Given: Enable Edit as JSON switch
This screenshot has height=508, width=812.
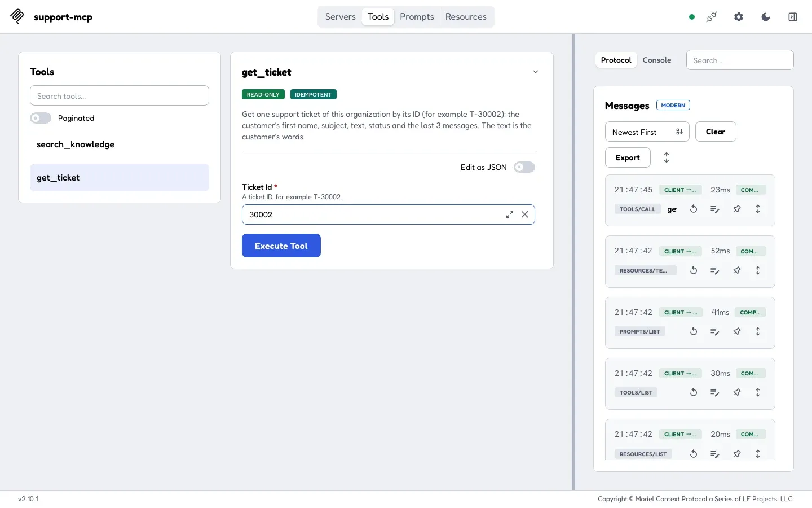Looking at the screenshot, I should coord(524,167).
